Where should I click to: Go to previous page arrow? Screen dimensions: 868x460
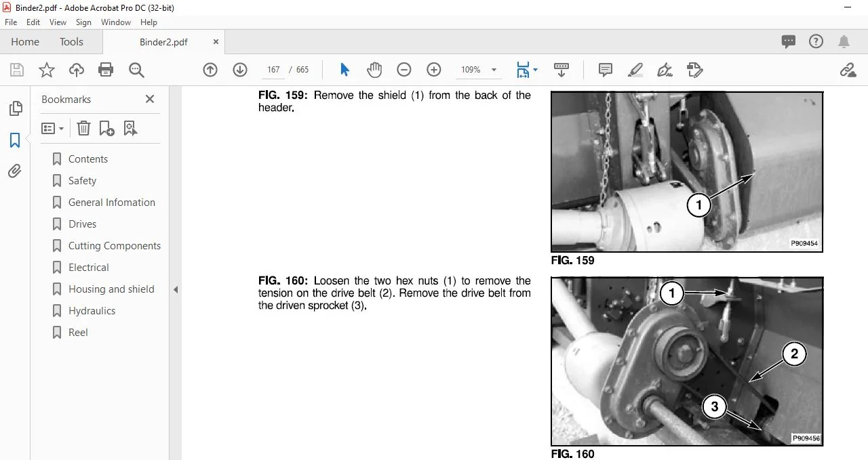(x=210, y=70)
